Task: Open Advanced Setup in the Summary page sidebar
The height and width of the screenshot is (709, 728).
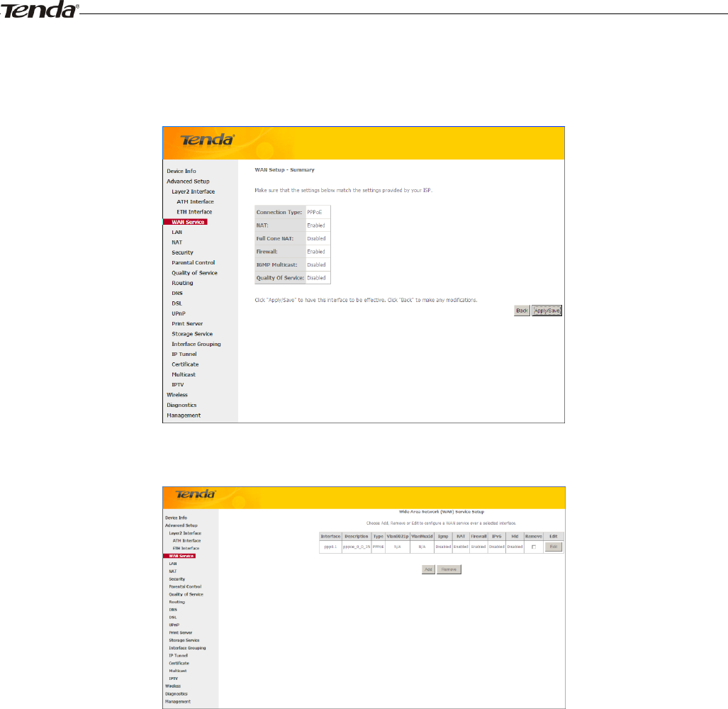Action: pos(188,181)
